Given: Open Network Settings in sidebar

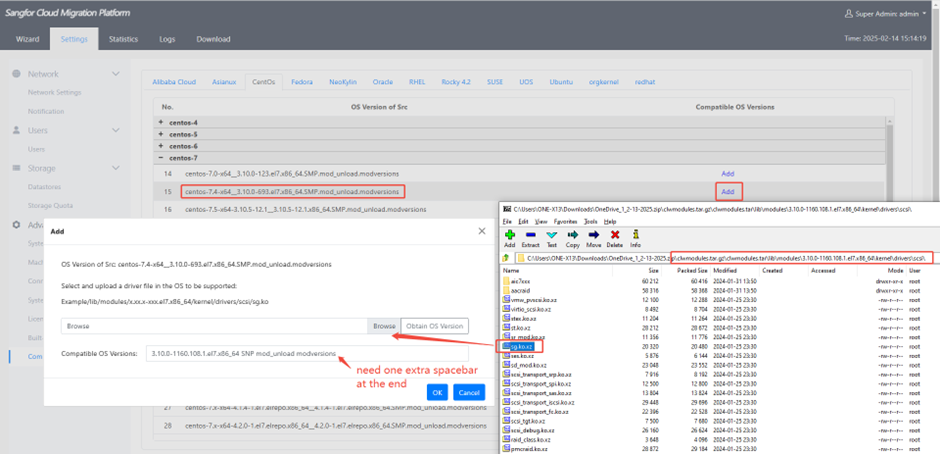Looking at the screenshot, I should point(55,92).
